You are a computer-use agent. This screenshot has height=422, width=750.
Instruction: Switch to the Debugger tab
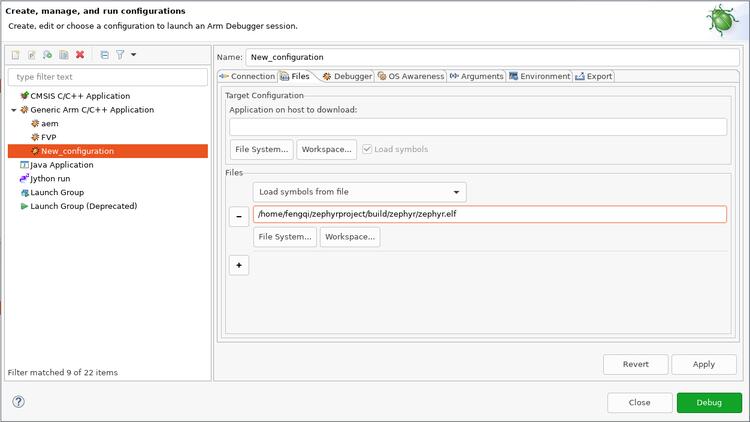tap(347, 76)
